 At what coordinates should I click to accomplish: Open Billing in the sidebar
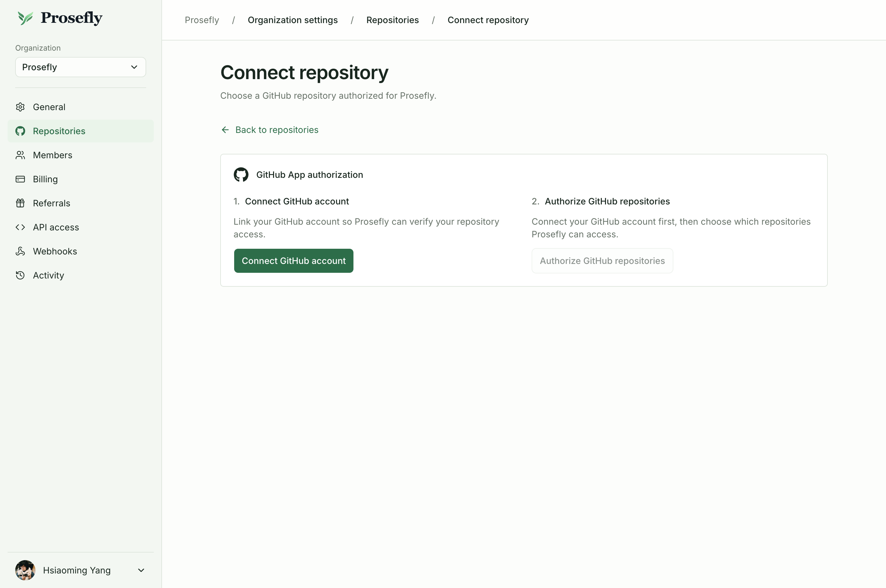[81, 179]
